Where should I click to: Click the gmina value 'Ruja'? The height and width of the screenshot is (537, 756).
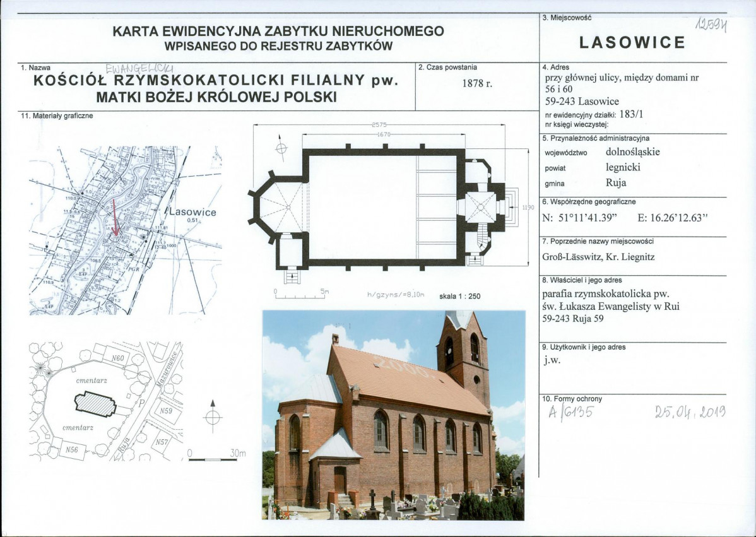click(x=616, y=183)
